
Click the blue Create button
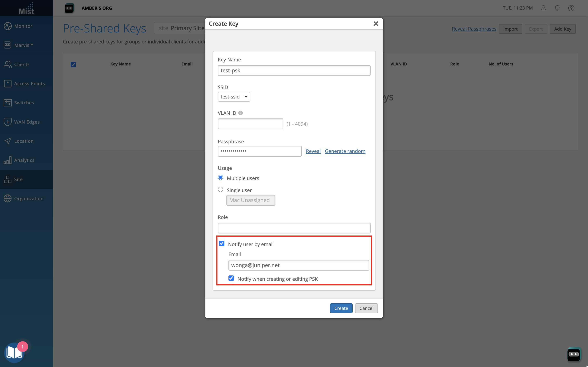coord(341,308)
